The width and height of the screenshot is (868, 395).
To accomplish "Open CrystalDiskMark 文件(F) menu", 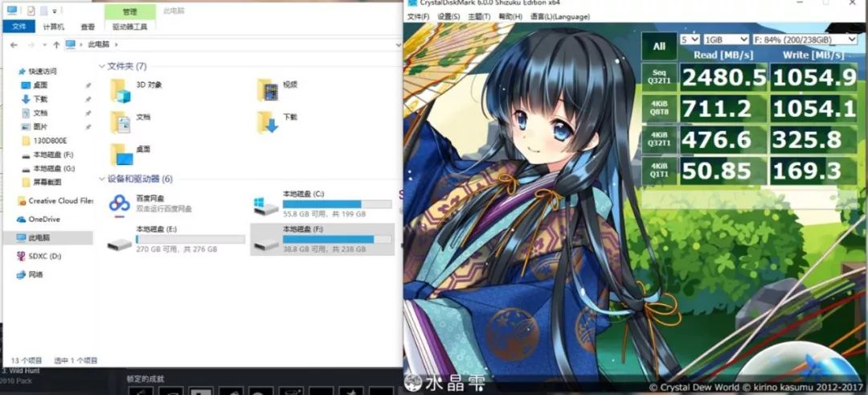I will (x=418, y=17).
